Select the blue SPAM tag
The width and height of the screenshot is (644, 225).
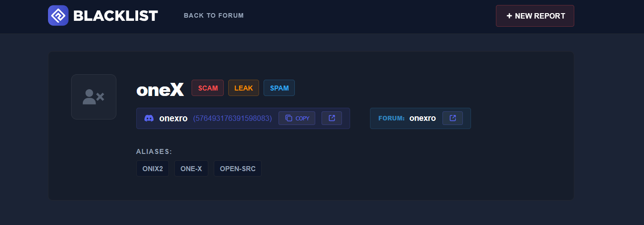click(279, 88)
